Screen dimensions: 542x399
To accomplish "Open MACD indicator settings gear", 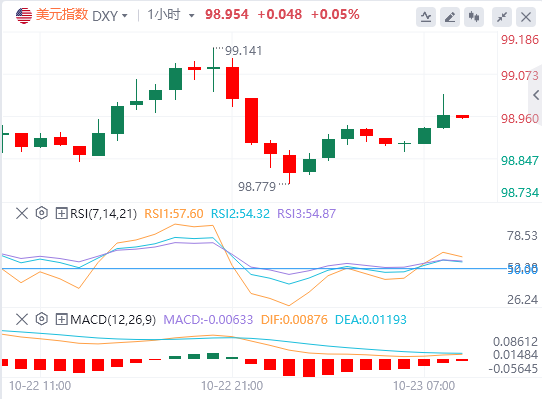I will [x=41, y=319].
